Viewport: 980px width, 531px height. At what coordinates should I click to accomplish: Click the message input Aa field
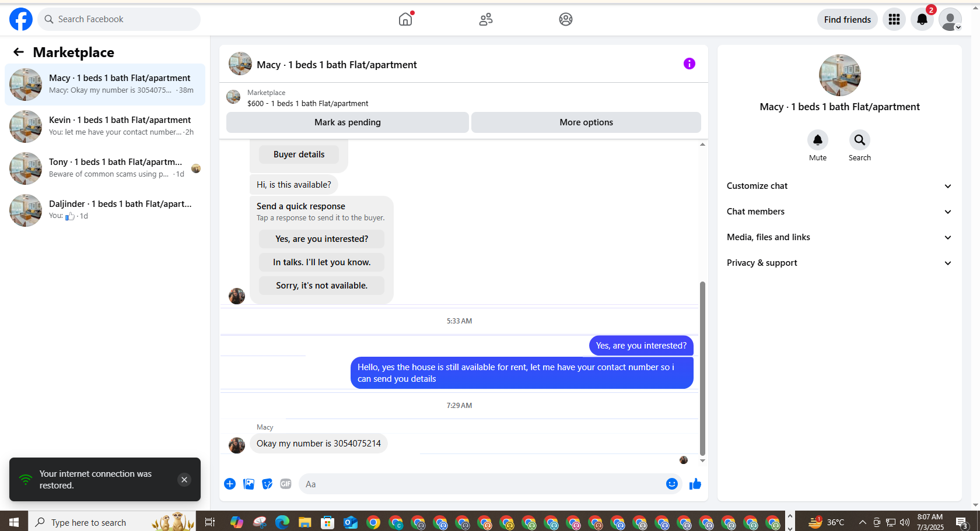tap(481, 484)
